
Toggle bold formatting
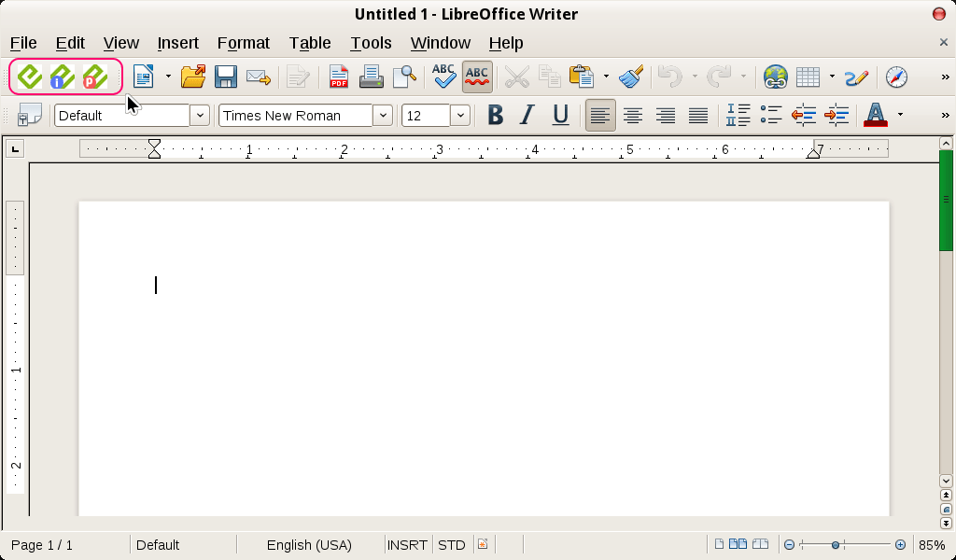495,115
